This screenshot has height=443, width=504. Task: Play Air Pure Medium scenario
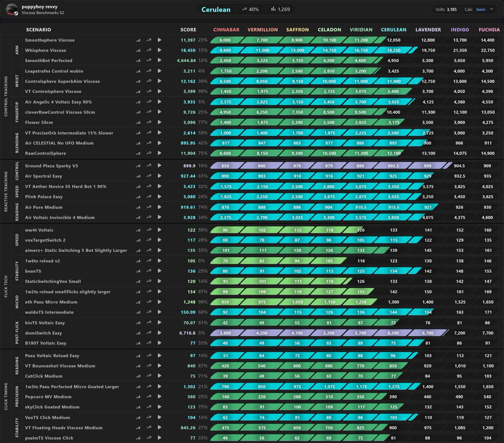[160, 207]
